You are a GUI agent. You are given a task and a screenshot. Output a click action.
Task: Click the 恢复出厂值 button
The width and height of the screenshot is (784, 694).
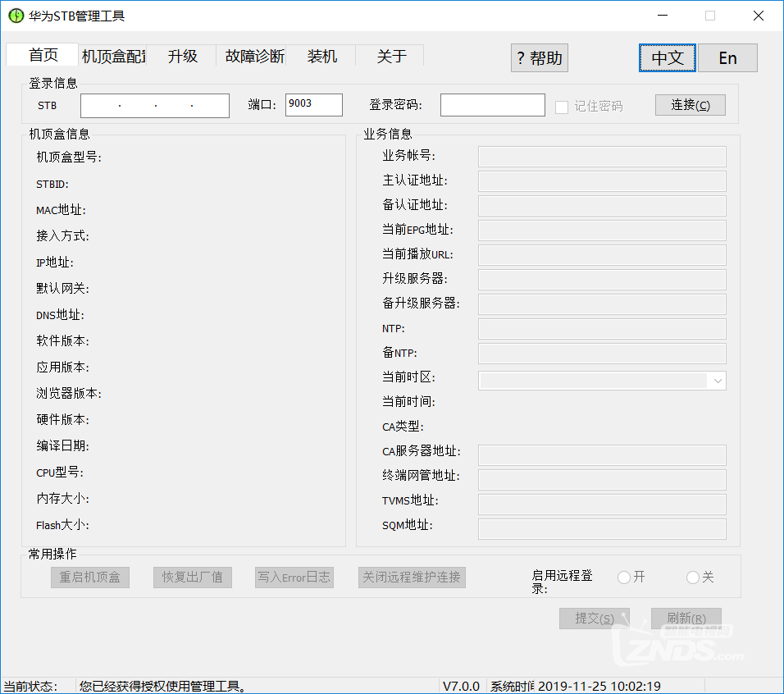tap(193, 578)
